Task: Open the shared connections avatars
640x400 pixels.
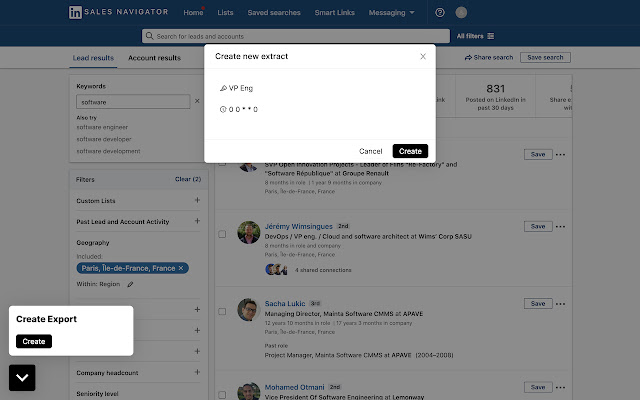Action: [276, 269]
